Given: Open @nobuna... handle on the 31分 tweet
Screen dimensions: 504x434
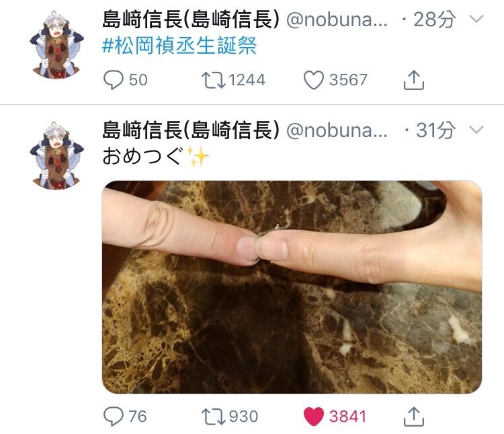Looking at the screenshot, I should pyautogui.click(x=337, y=130).
